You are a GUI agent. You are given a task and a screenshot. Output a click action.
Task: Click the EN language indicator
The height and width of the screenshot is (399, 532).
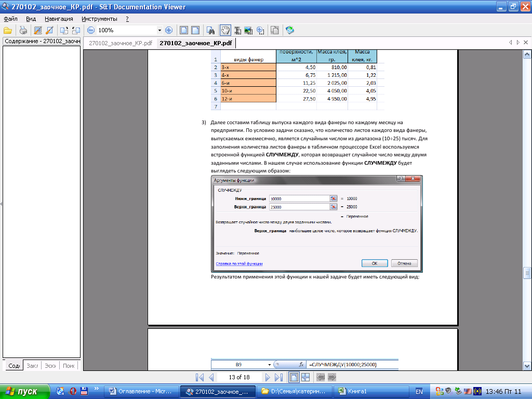click(419, 392)
